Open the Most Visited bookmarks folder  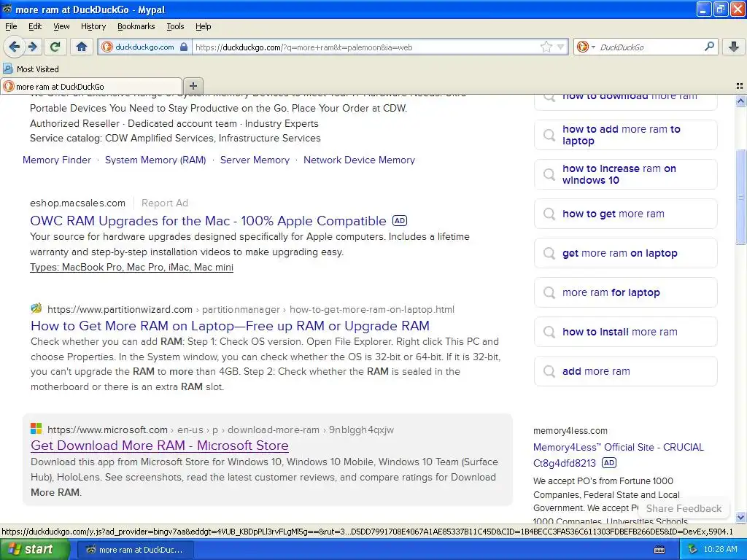point(31,69)
